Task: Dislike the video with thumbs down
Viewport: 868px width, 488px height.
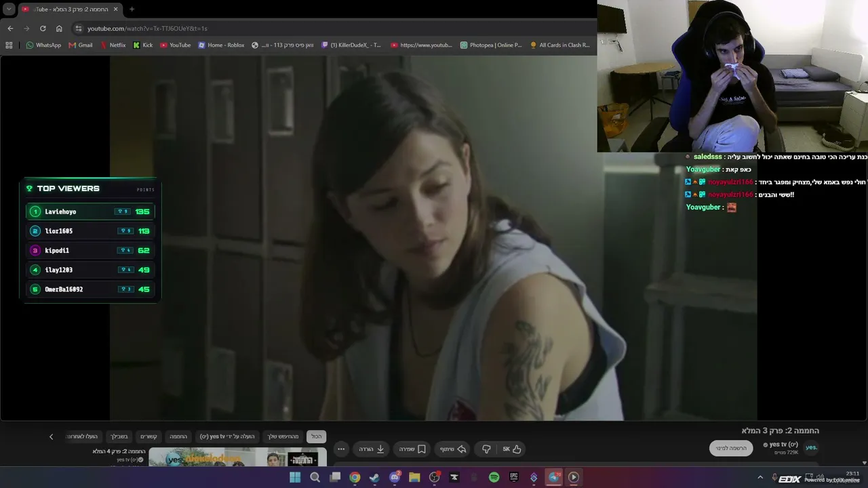Action: coord(486,449)
